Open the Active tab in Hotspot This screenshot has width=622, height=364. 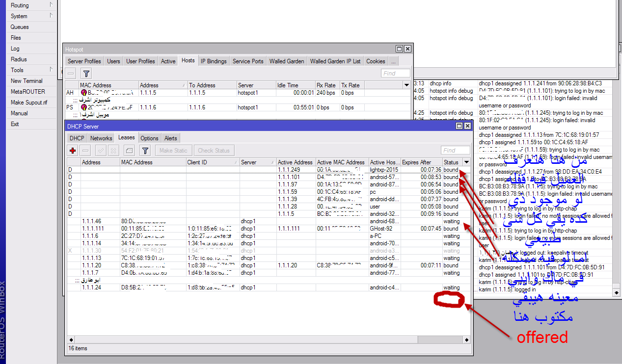tap(168, 61)
